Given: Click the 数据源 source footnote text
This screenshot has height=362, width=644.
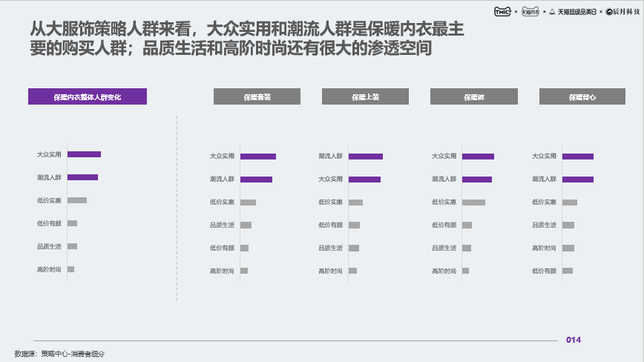Looking at the screenshot, I should tap(59, 353).
